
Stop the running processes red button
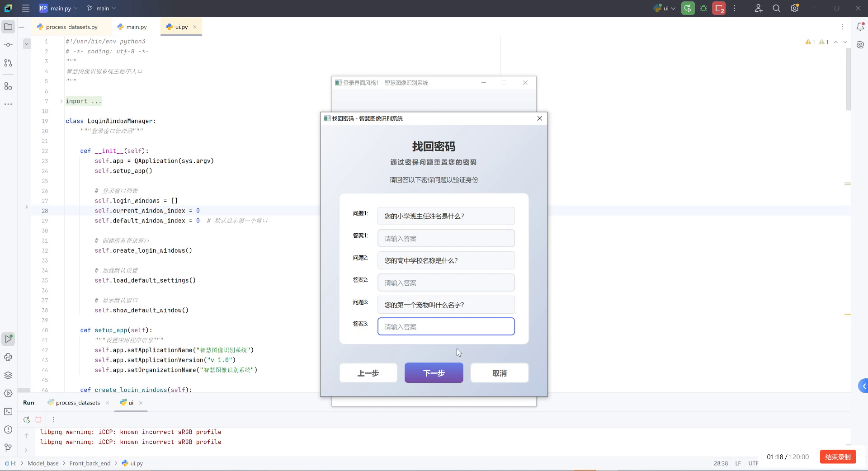coord(719,8)
